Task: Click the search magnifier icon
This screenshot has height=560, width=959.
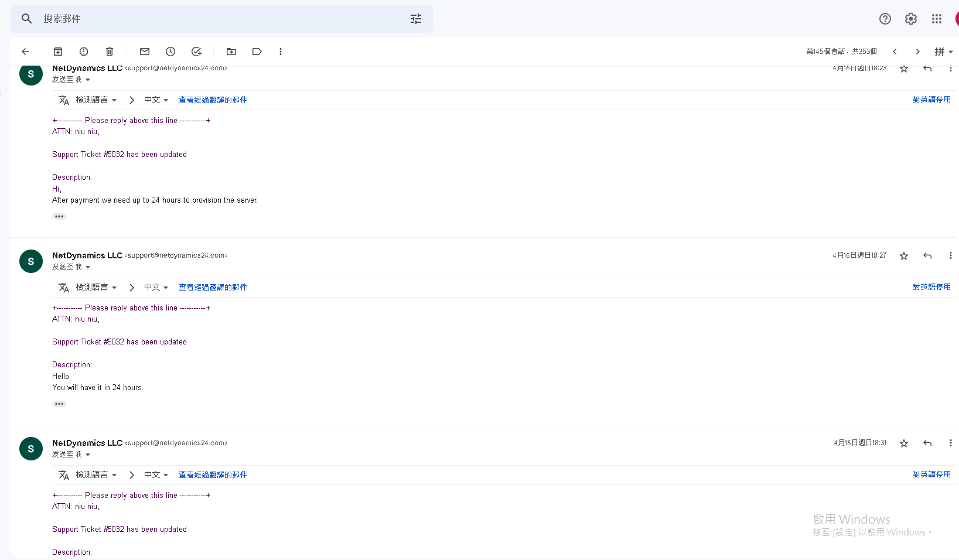Action: pos(26,19)
